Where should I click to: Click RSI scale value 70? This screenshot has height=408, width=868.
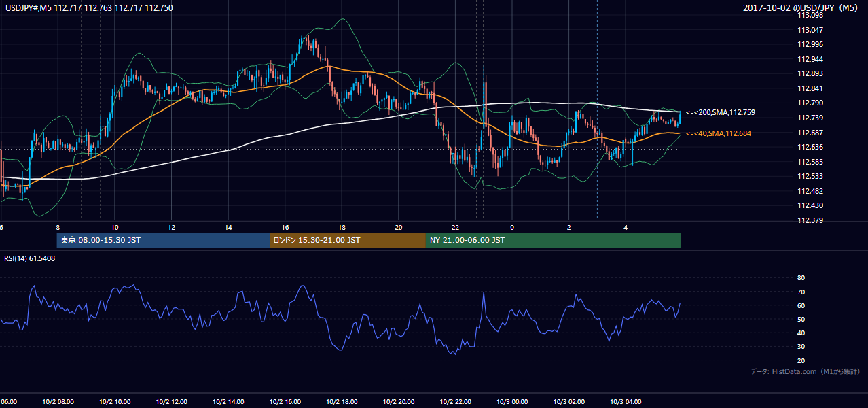[801, 292]
